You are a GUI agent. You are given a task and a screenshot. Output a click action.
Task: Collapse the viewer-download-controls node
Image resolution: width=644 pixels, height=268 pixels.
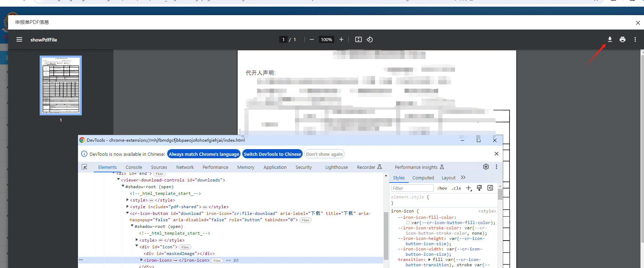(118, 179)
